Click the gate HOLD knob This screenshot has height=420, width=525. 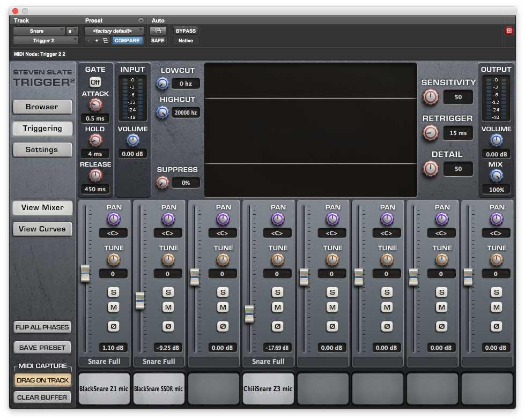[x=95, y=140]
